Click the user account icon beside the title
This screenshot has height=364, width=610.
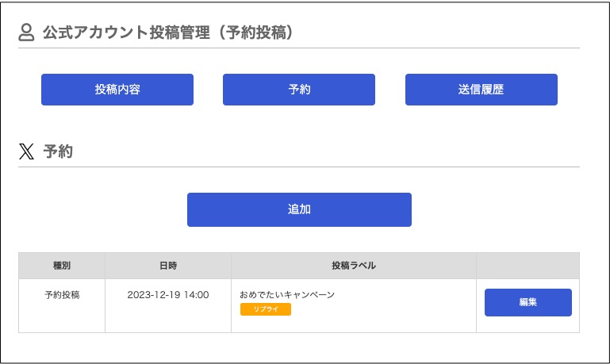click(x=26, y=33)
